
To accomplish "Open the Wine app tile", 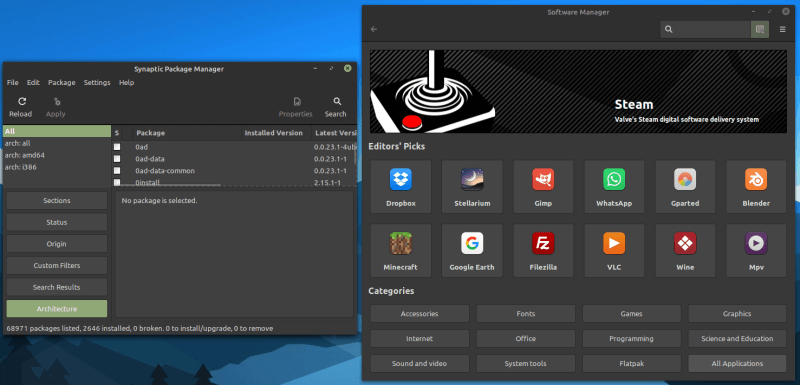I will [685, 250].
